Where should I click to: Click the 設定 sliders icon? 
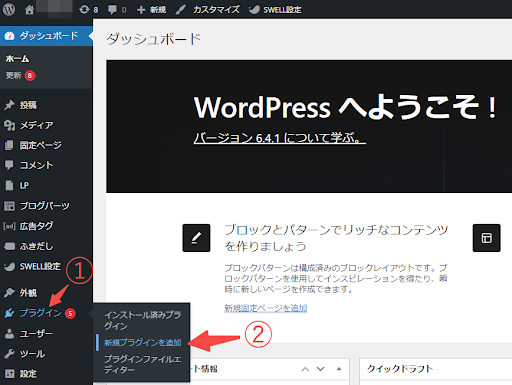(9, 374)
